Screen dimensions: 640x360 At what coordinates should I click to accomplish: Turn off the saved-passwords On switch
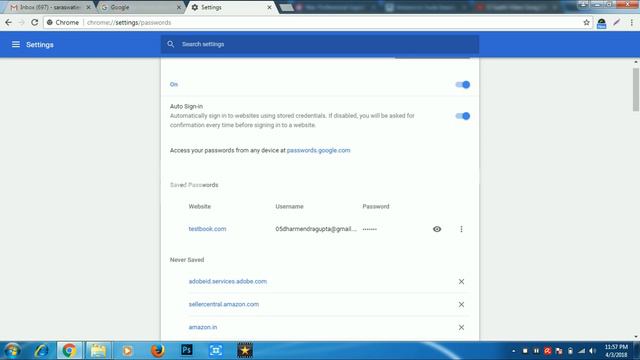click(x=462, y=84)
